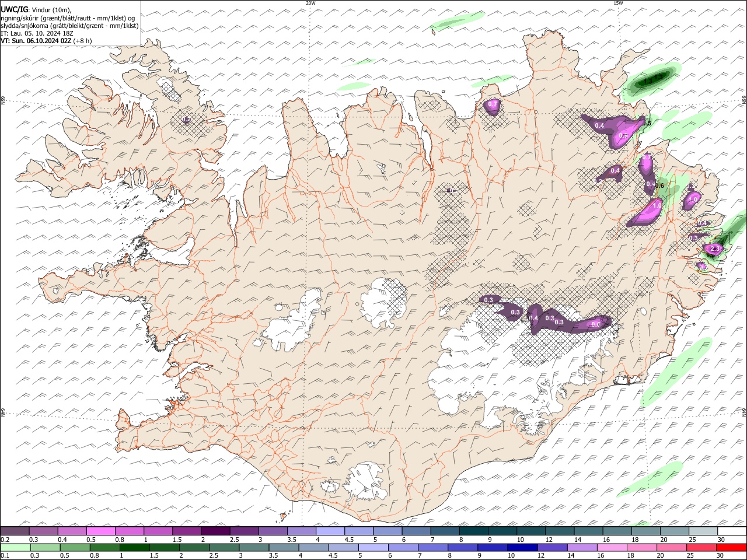Select the 0.8 swatch in lower rain legend
This screenshot has height=560, width=747.
point(104,547)
